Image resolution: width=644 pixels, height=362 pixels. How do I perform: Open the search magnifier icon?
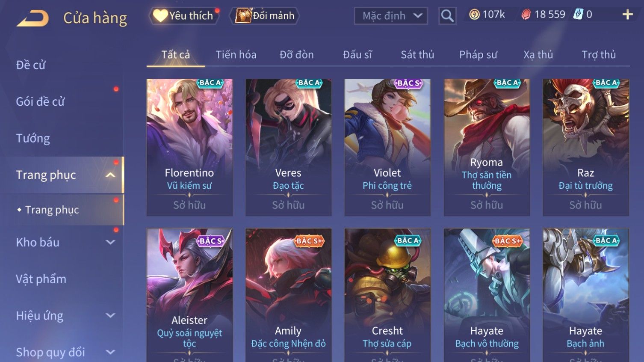447,16
